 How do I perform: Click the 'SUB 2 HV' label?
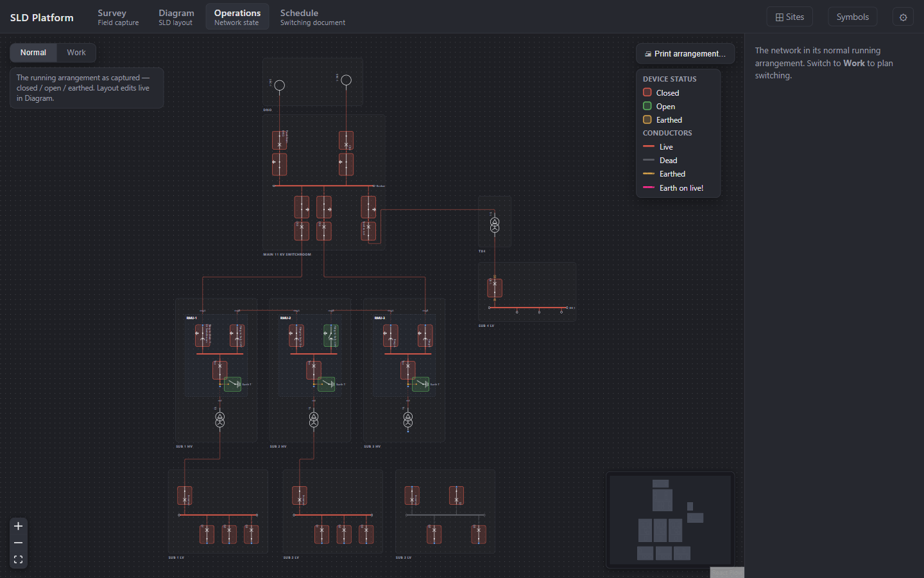tap(278, 446)
